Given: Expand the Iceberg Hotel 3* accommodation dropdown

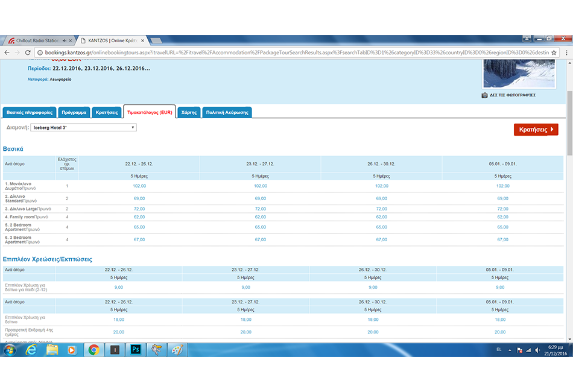Looking at the screenshot, I should coord(83,127).
